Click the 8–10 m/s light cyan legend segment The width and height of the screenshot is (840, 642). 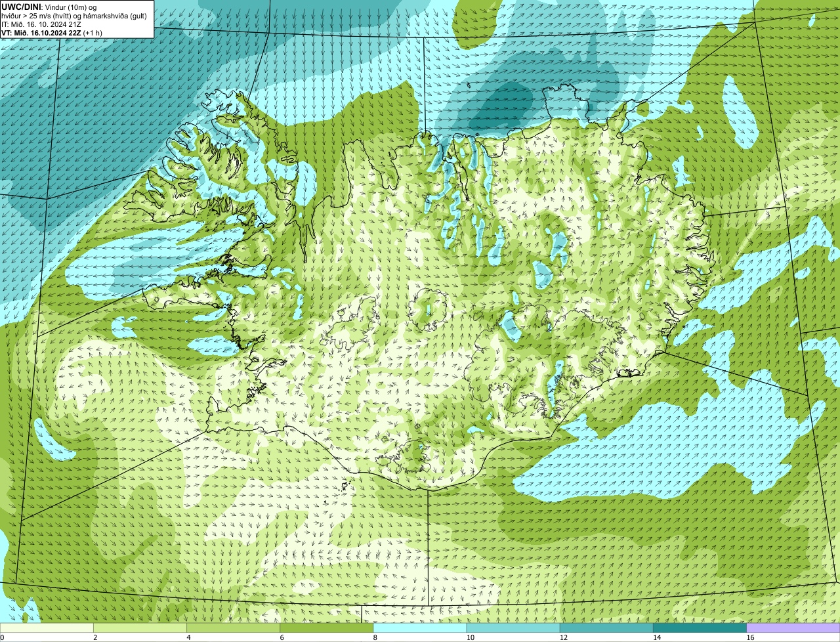click(x=420, y=628)
